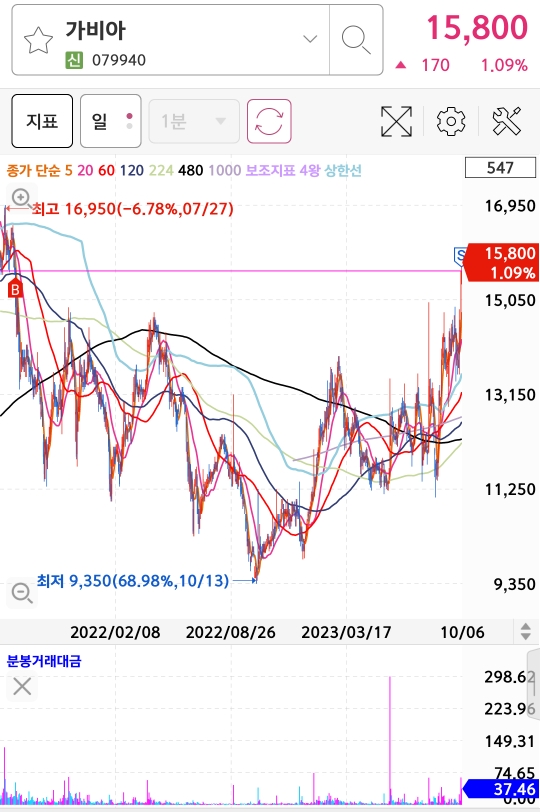Click the 최고 16,950 high price label
The height and width of the screenshot is (812, 540).
pos(133,209)
